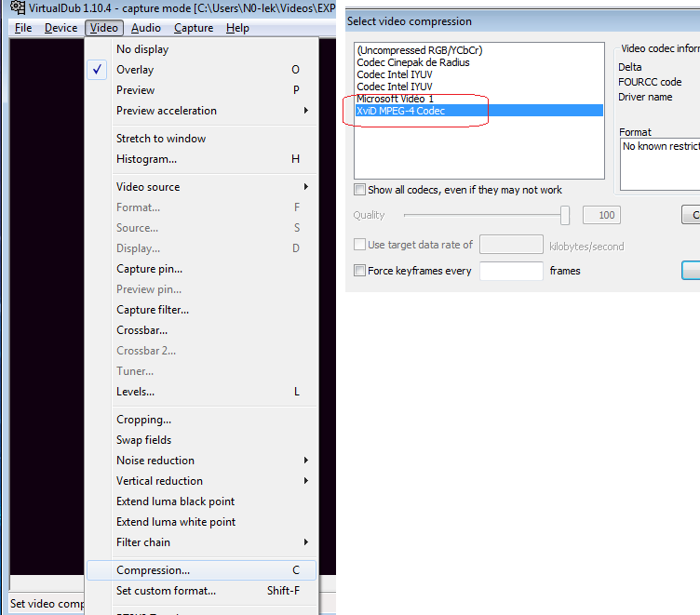
Task: Select Microsoft Video 1 codec
Action: (479, 99)
